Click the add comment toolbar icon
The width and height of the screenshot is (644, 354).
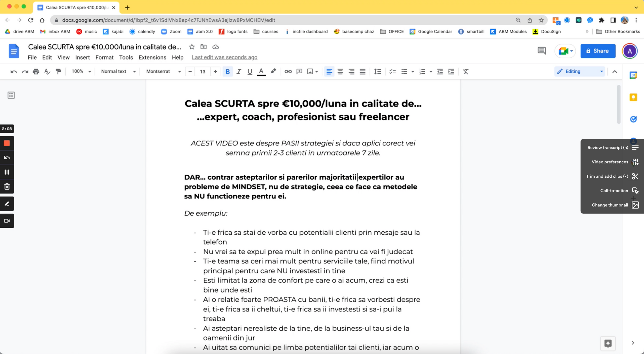pyautogui.click(x=299, y=72)
